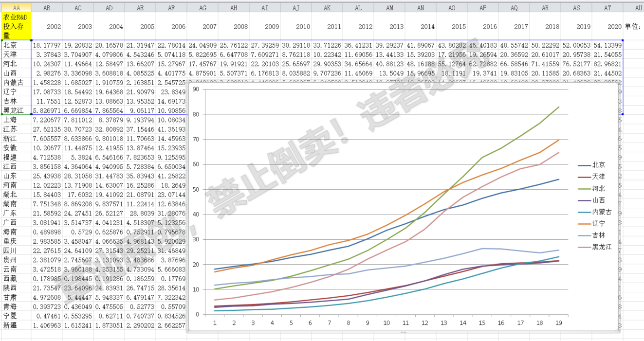This screenshot has width=644, height=341.
Task: Click the 北京 legend entry in chart
Action: tap(591, 165)
